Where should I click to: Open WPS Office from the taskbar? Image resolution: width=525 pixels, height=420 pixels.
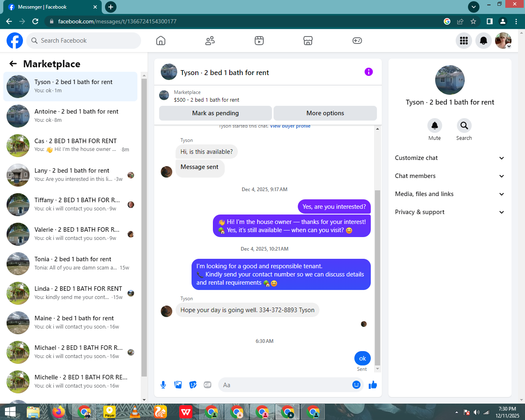point(186,412)
